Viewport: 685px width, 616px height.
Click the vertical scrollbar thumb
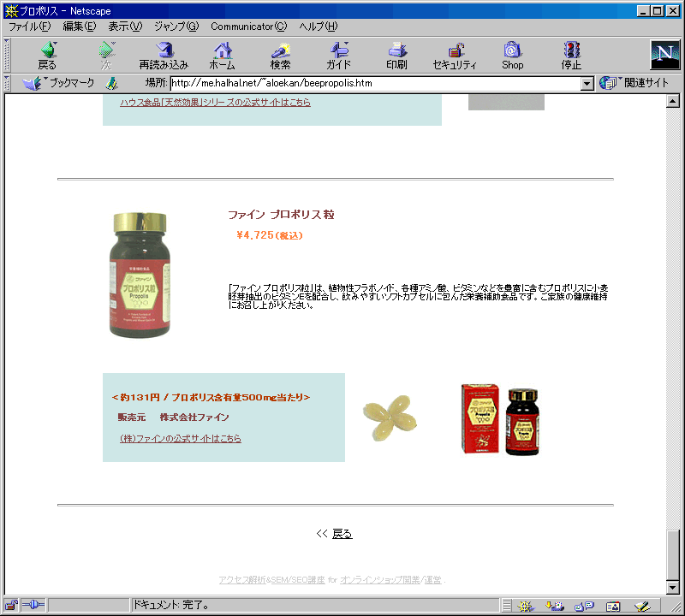point(673,555)
